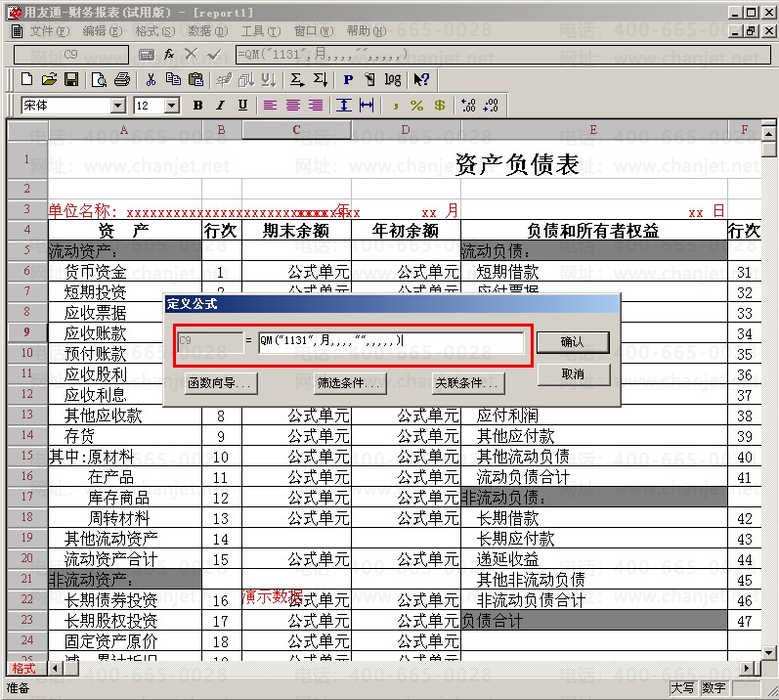The width and height of the screenshot is (779, 700).
Task: Select column D header
Action: (x=406, y=130)
